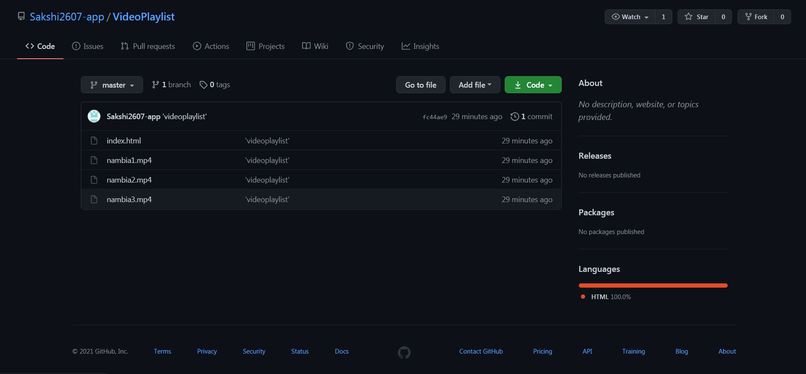806x374 pixels.
Task: Open Docs in the footer
Action: [x=341, y=351]
